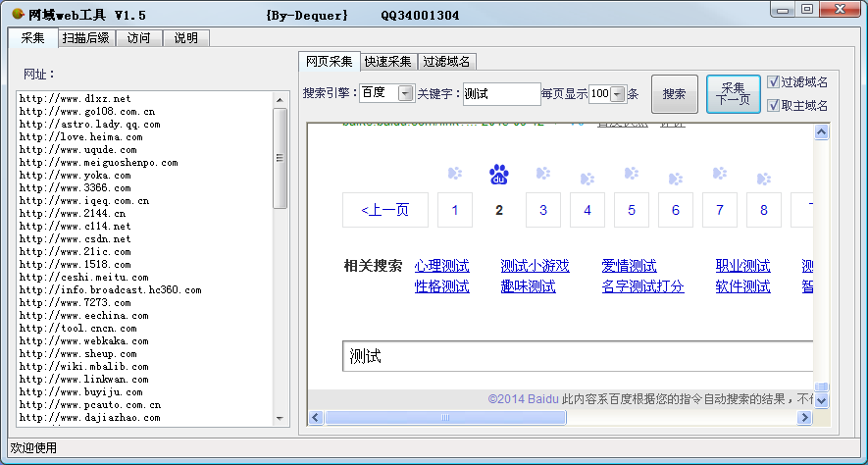Image resolution: width=868 pixels, height=465 pixels.
Task: Select URL http://love.heima.com
Action: (80, 136)
